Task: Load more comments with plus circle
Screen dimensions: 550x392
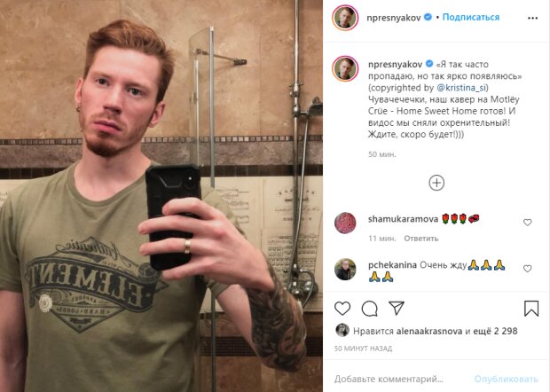Action: coord(436,183)
